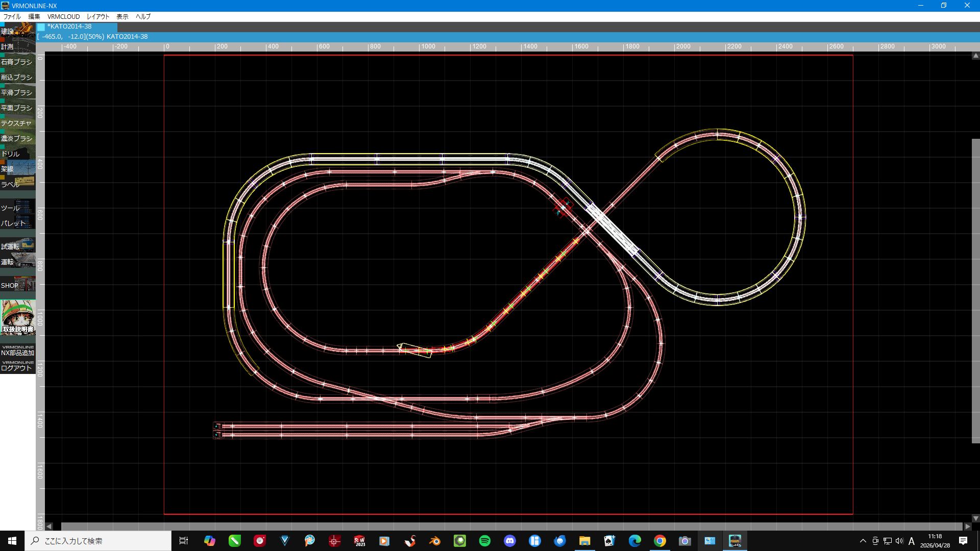This screenshot has height=551, width=980.
Task: Open the ファイル menu
Action: click(12, 16)
